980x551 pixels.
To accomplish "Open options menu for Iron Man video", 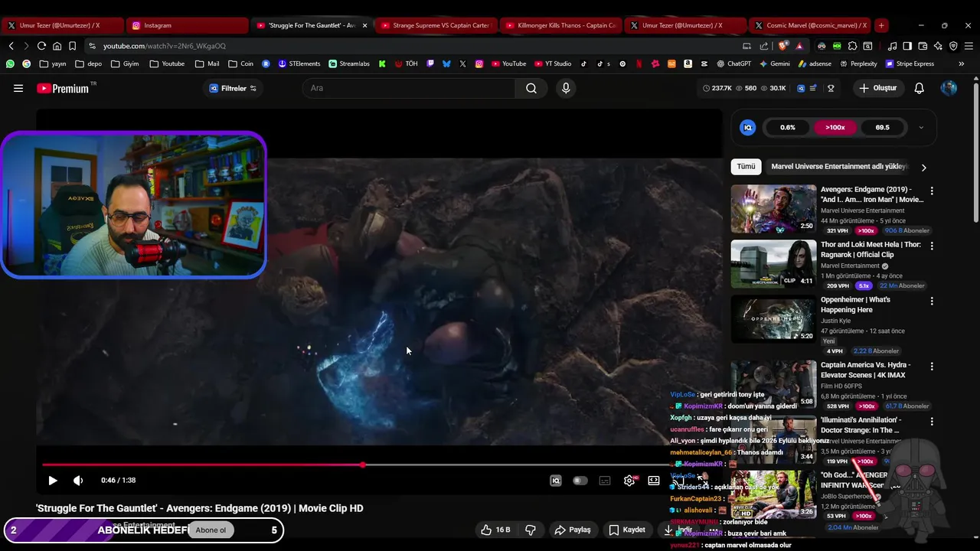I will (932, 191).
